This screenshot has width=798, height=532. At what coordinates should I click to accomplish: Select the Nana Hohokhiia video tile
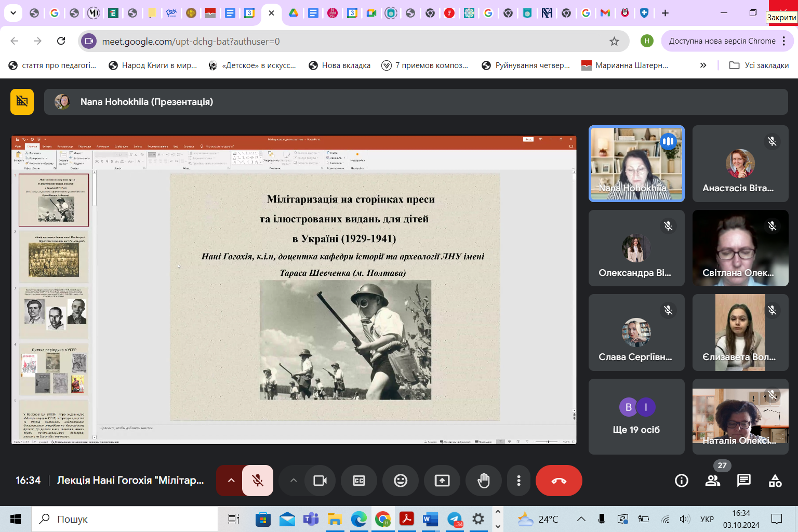point(636,164)
